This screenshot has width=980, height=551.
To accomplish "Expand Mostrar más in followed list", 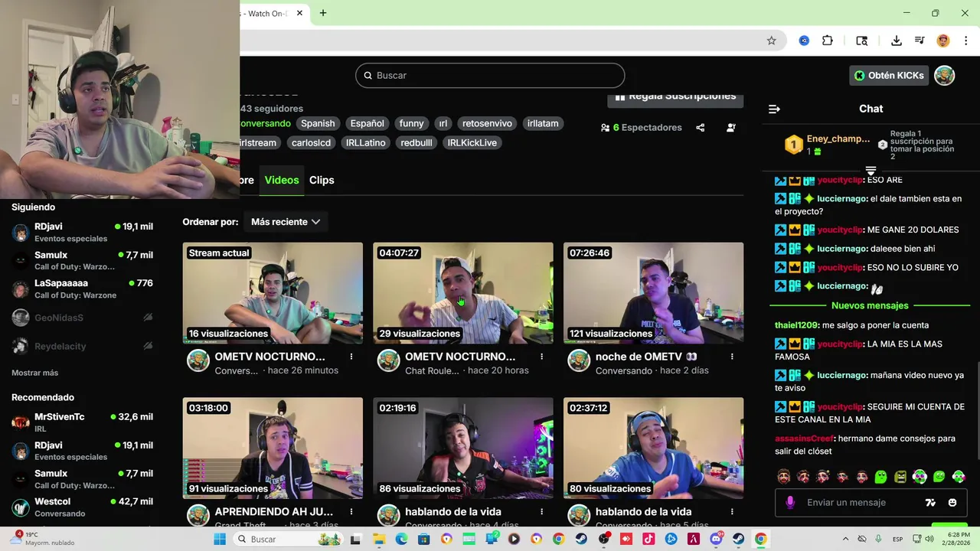I will click(x=34, y=373).
